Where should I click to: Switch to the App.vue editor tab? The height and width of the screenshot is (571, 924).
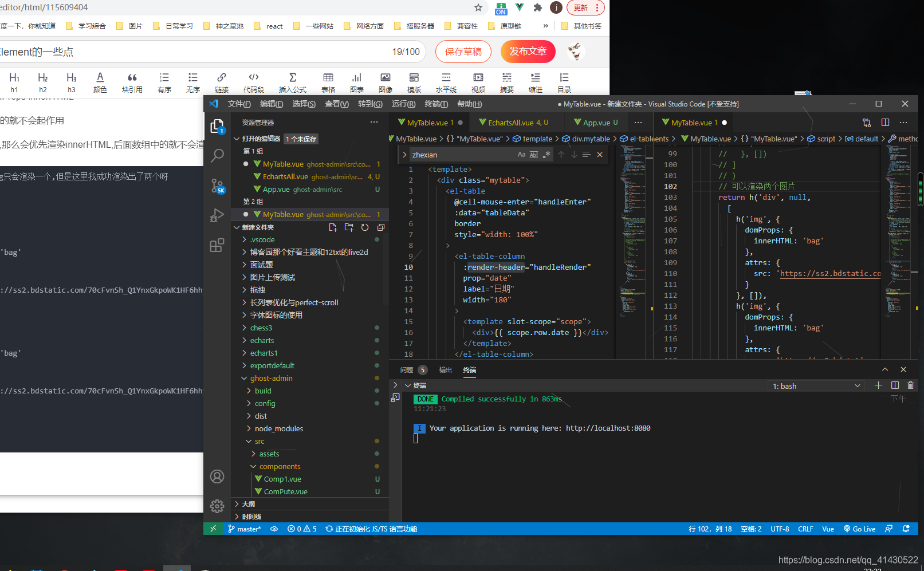point(596,123)
